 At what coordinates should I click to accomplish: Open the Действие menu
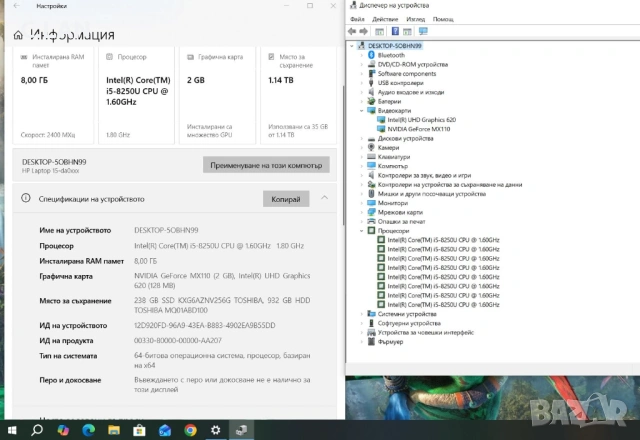click(385, 19)
